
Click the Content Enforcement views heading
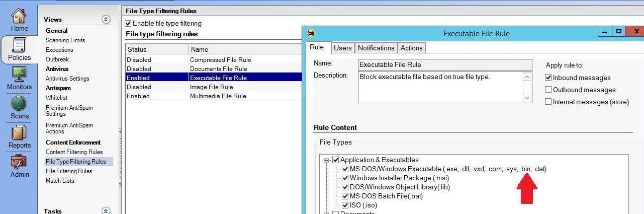73,142
